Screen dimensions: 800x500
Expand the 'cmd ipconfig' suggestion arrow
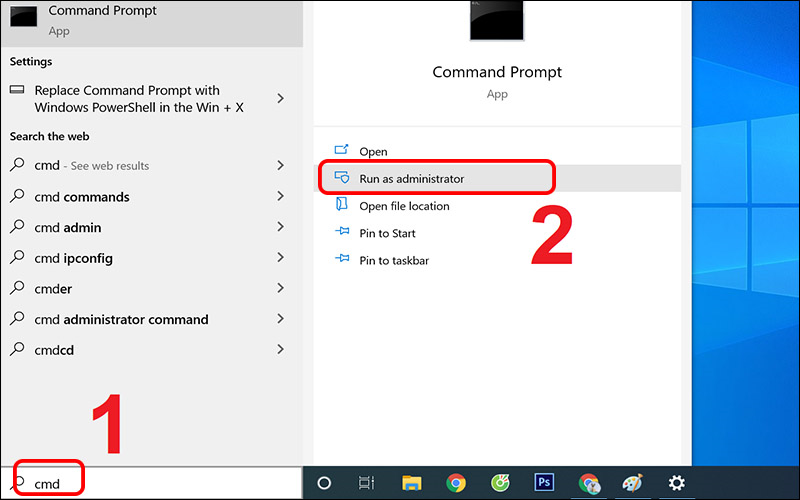click(x=281, y=258)
